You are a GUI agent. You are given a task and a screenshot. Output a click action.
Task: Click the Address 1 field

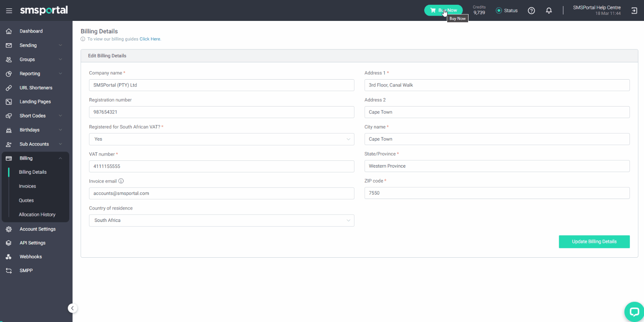pos(497,85)
